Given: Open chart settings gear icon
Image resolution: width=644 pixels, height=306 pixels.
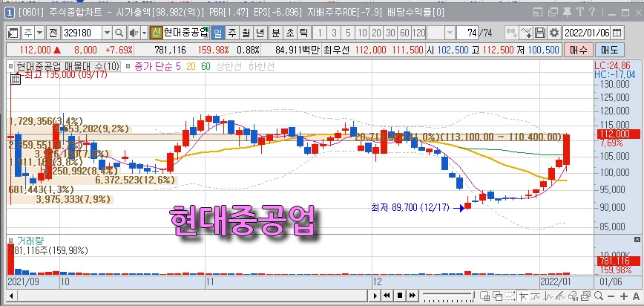Looking at the screenshot, I should (554, 33).
